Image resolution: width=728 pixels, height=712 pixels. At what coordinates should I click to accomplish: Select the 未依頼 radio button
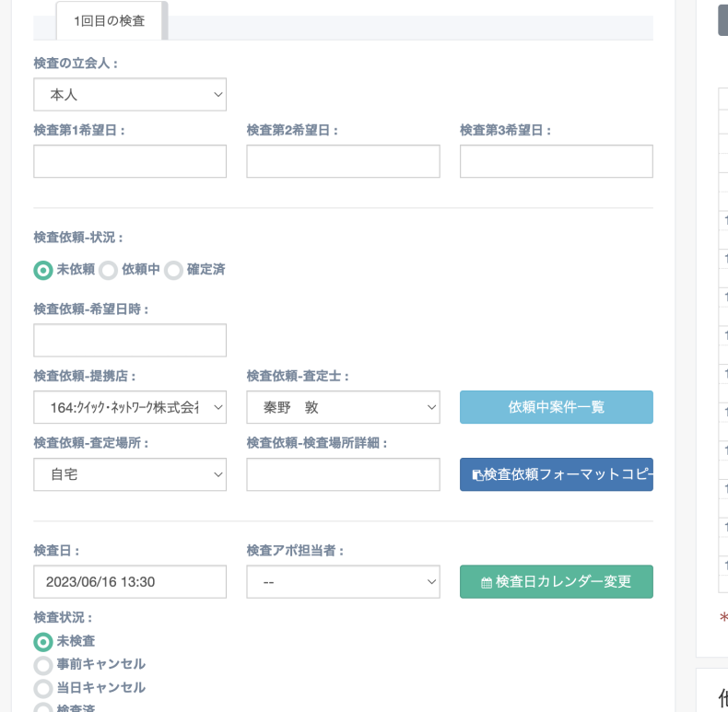coord(42,270)
